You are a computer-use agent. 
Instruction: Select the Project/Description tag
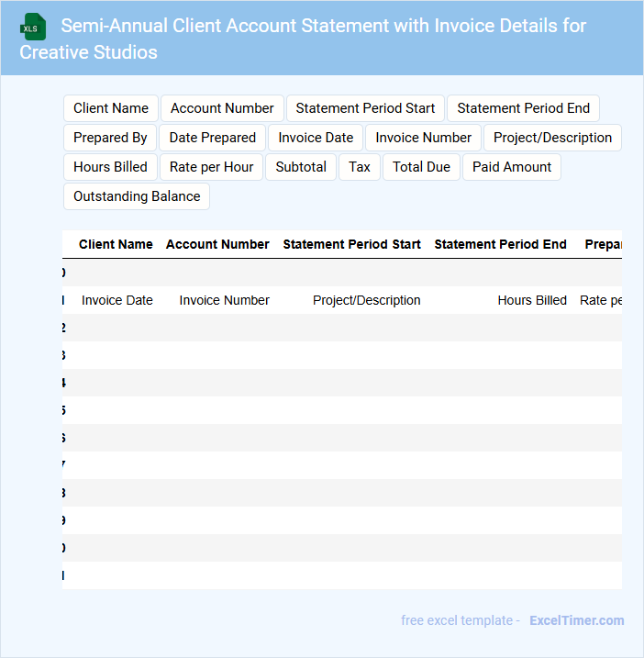coord(552,138)
